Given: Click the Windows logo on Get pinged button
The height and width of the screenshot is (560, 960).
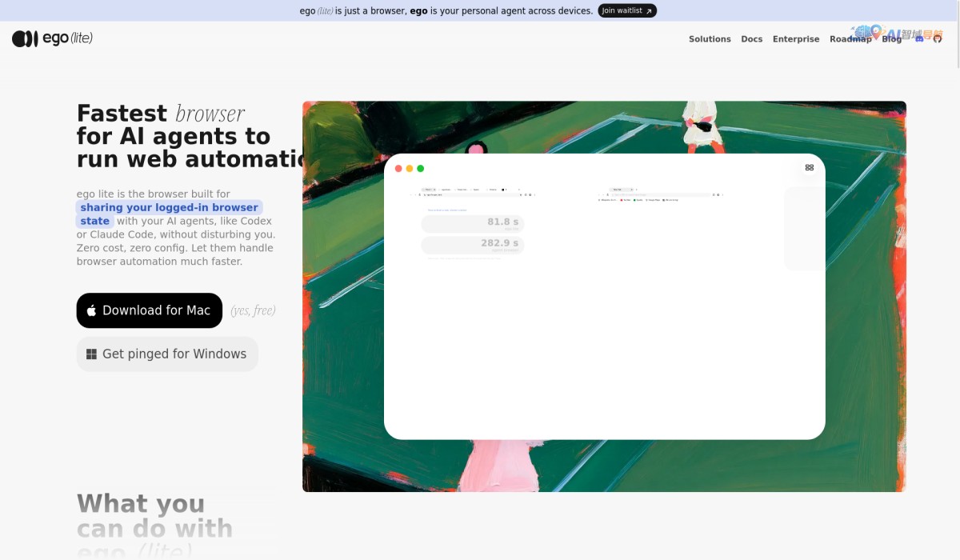Looking at the screenshot, I should pos(91,354).
